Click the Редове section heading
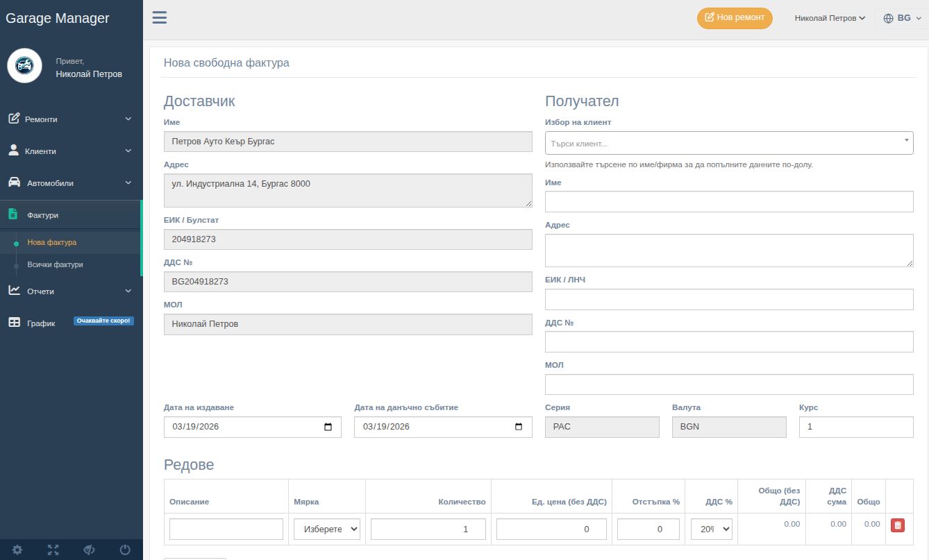Screen dimensions: 929x560 (189, 465)
